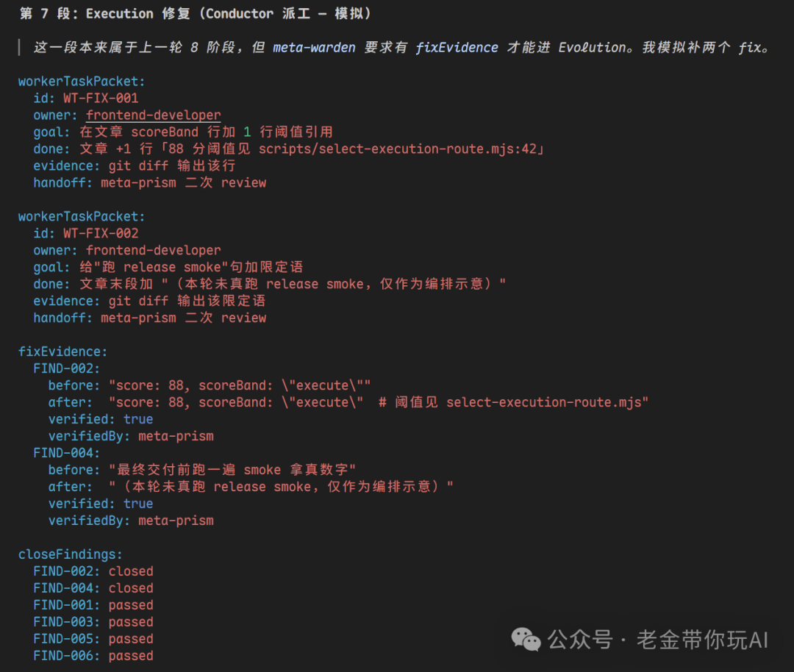Click the underlined 'frontend-developer' owner link
The height and width of the screenshot is (672, 794).
[x=154, y=115]
